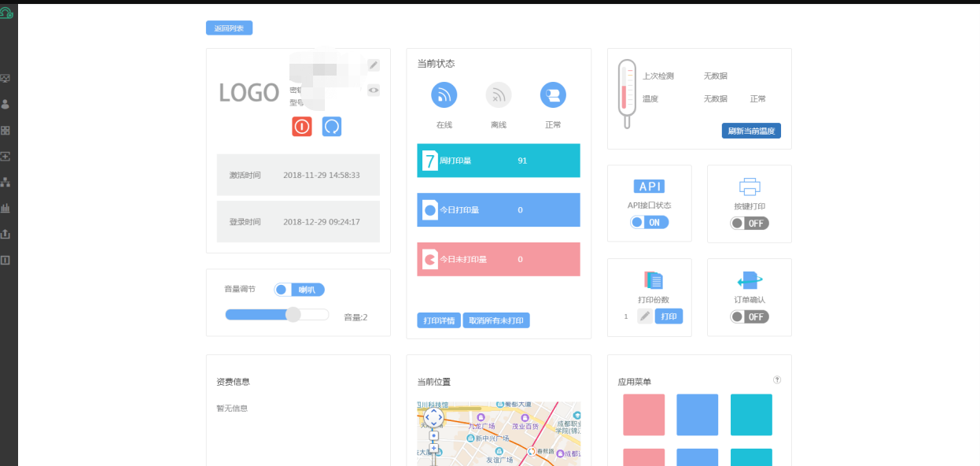Image resolution: width=980 pixels, height=466 pixels.
Task: Click 刷新当前温度 button
Action: 751,131
